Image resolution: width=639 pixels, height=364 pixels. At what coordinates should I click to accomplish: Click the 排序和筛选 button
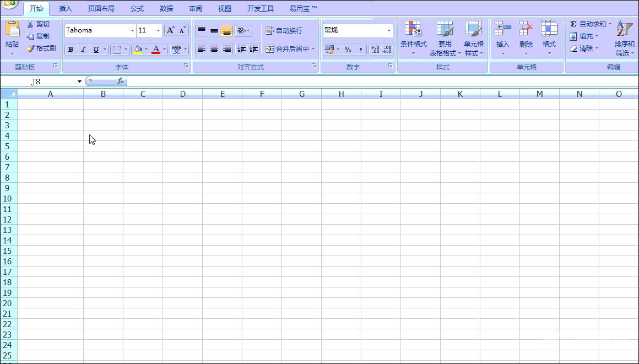click(625, 37)
